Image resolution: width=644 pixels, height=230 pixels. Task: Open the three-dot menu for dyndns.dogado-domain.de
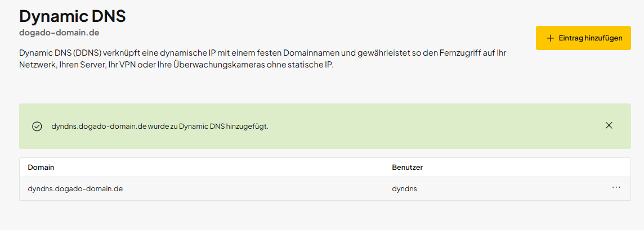pos(616,187)
